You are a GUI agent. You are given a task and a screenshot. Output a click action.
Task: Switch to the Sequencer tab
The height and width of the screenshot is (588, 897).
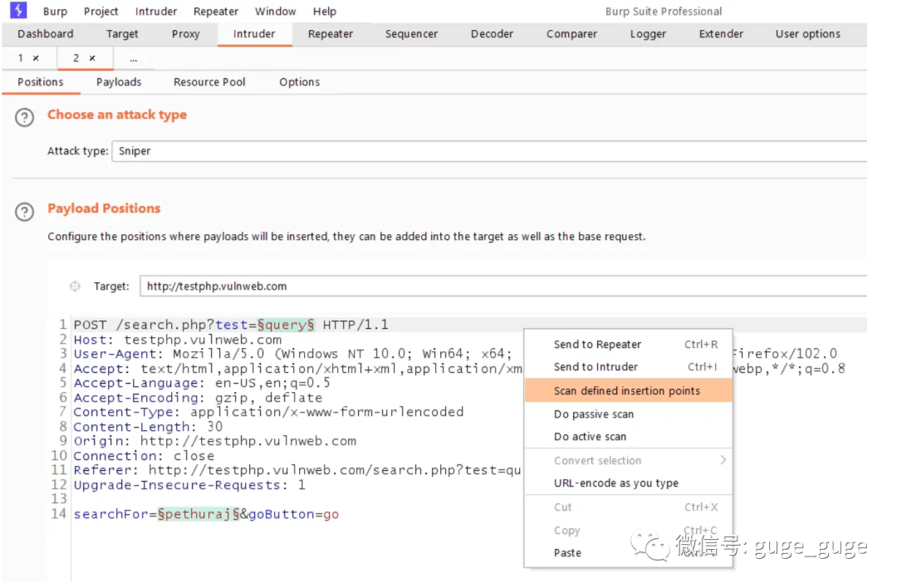(x=411, y=34)
